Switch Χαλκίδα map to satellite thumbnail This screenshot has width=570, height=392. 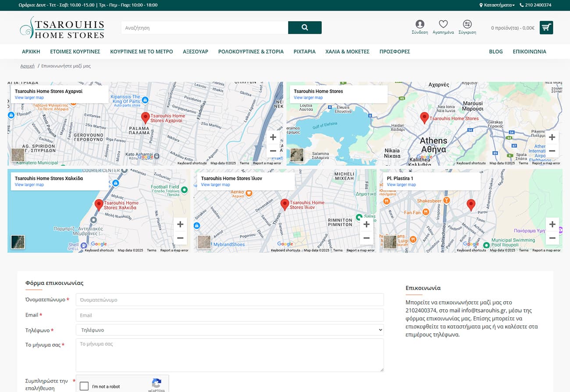pos(18,242)
